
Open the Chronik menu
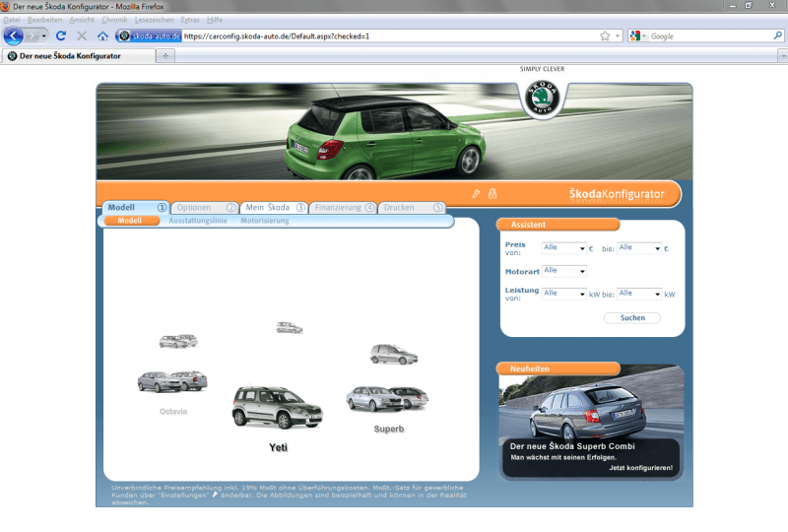click(x=114, y=20)
